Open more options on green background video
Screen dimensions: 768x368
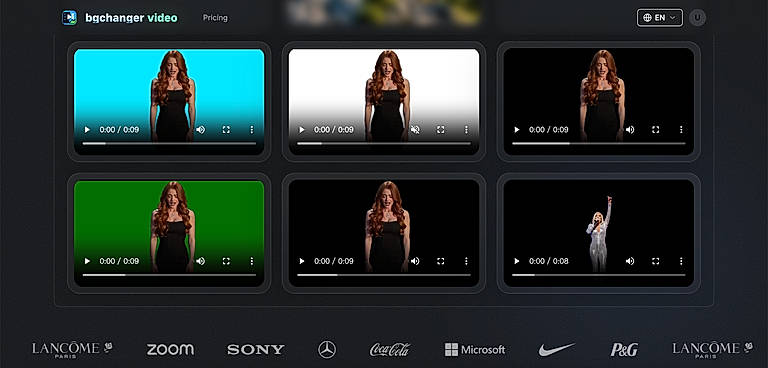tap(251, 261)
